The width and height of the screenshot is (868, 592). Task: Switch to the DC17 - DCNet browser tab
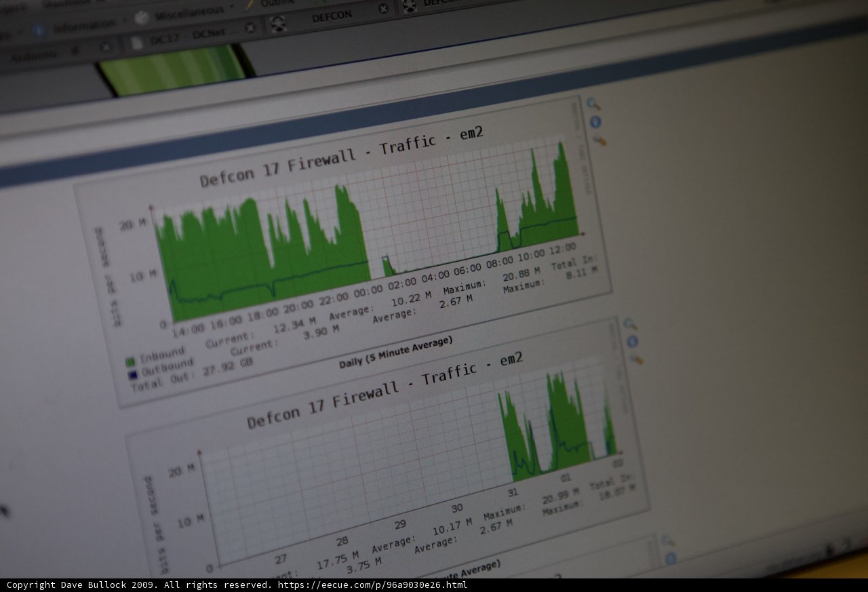click(193, 39)
